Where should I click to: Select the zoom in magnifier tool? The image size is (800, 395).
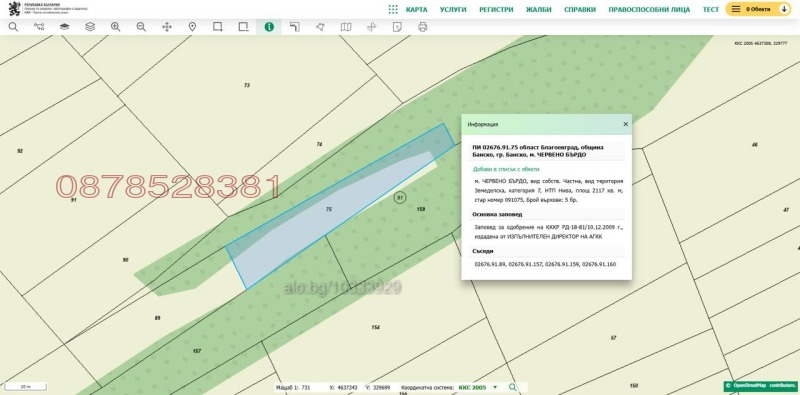pyautogui.click(x=116, y=27)
